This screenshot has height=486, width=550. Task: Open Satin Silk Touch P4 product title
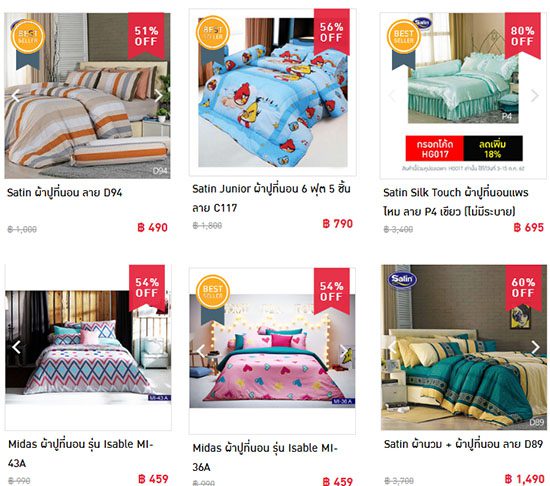point(456,202)
